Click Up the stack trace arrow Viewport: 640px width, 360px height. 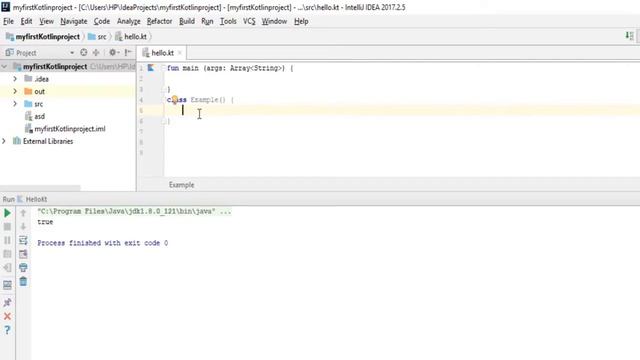pyautogui.click(x=23, y=213)
